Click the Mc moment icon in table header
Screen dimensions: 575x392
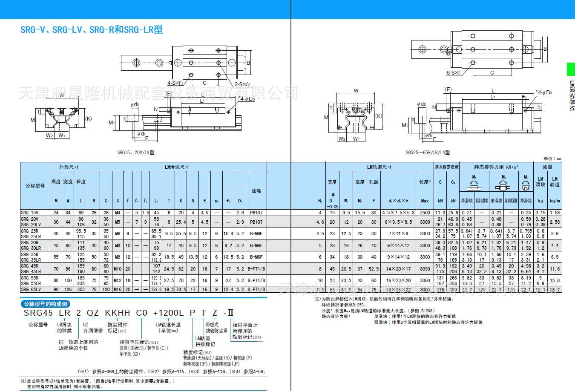click(x=526, y=185)
